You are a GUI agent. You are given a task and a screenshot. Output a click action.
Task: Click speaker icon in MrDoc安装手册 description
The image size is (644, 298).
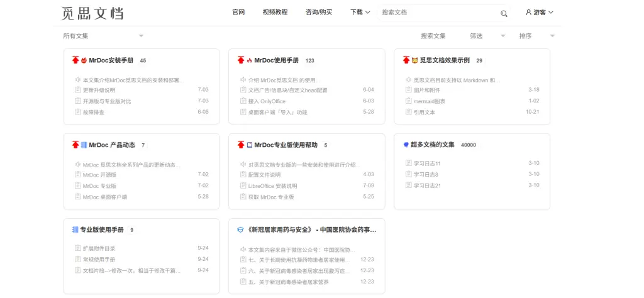(77, 80)
